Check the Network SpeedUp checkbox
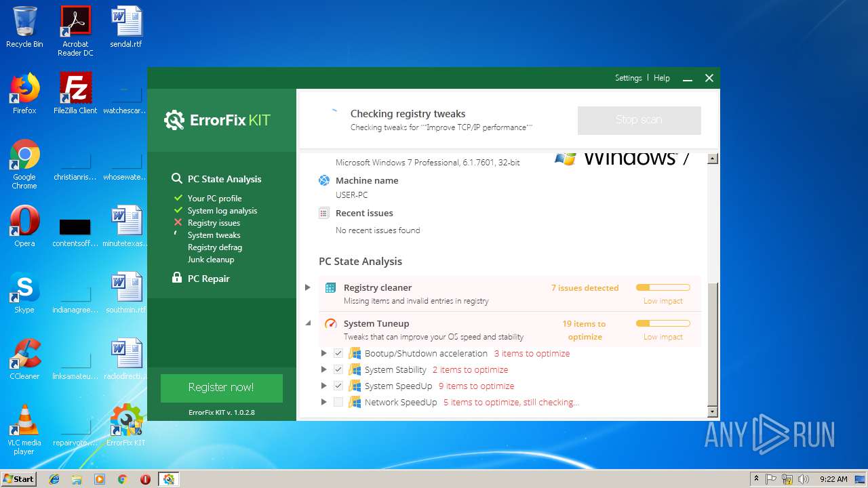868x488 pixels. click(338, 402)
